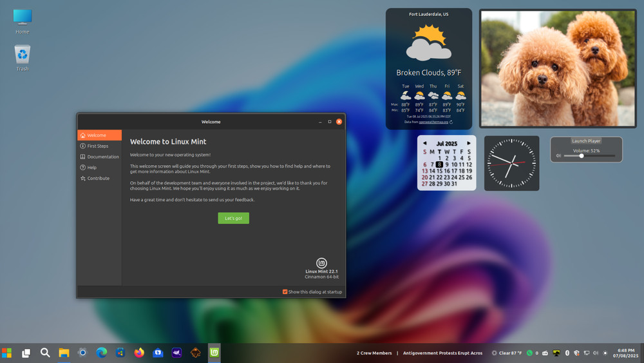644x363 pixels.
Task: Click the Clear 87 °F weather applet in panel
Action: [x=507, y=353]
